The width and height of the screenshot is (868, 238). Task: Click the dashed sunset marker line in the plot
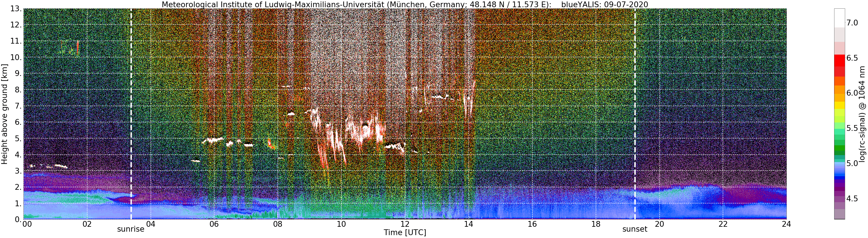coord(635,114)
